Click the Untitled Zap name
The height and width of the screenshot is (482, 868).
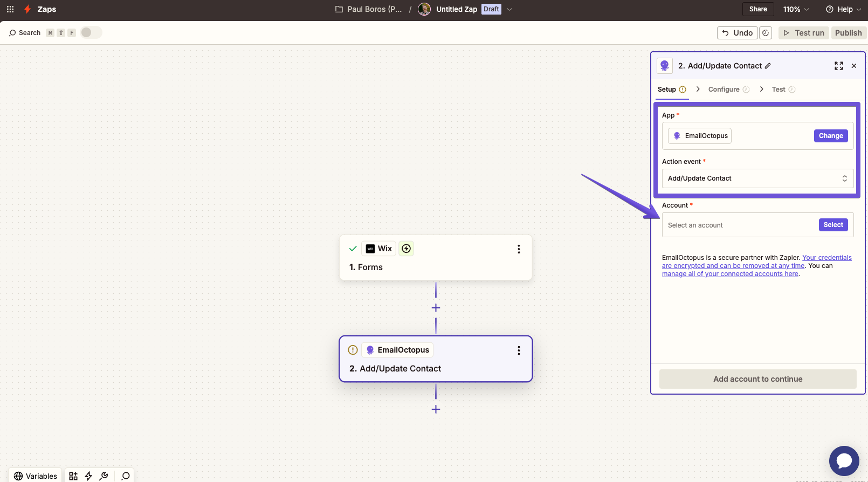click(457, 9)
